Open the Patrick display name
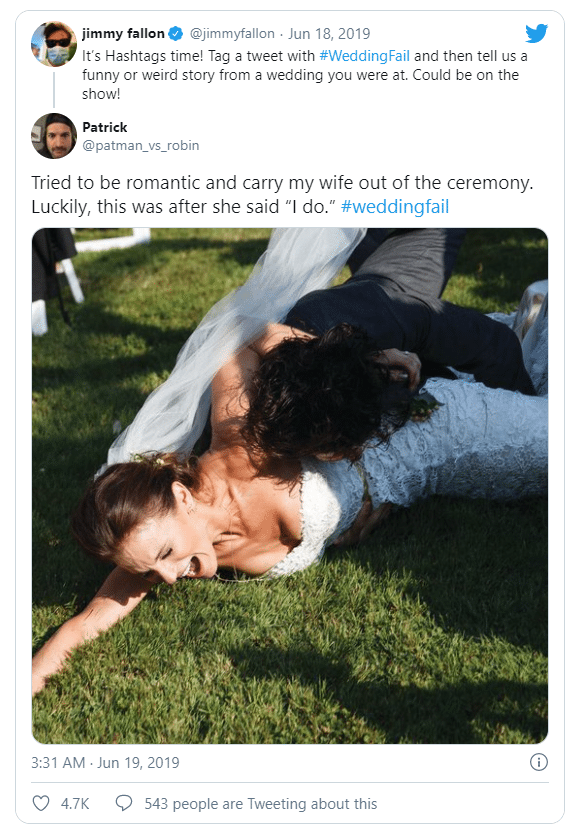The width and height of the screenshot is (576, 834). pyautogui.click(x=105, y=127)
